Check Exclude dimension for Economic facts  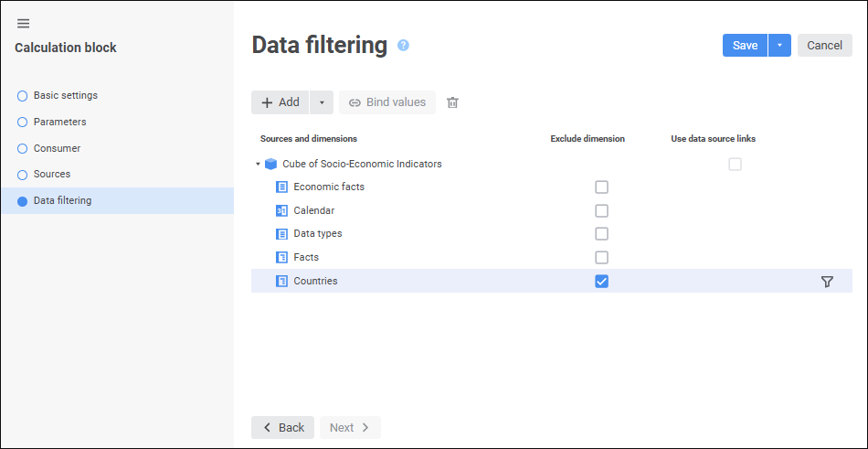[601, 187]
